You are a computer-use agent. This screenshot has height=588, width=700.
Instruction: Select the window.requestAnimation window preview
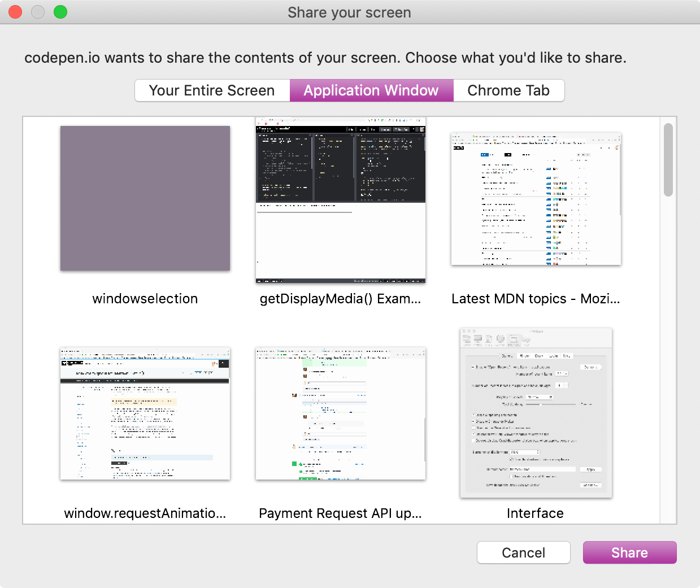145,413
